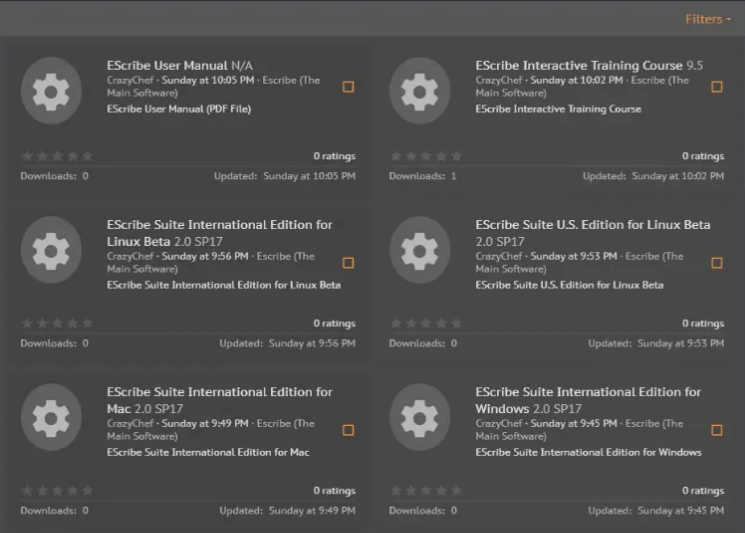The height and width of the screenshot is (533, 745).
Task: Check the International Edition for Windows box
Action: pyautogui.click(x=717, y=430)
